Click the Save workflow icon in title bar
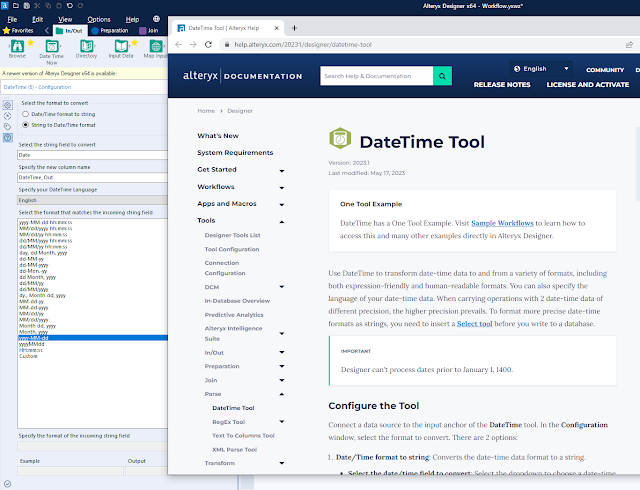The width and height of the screenshot is (640, 490). point(27,6)
